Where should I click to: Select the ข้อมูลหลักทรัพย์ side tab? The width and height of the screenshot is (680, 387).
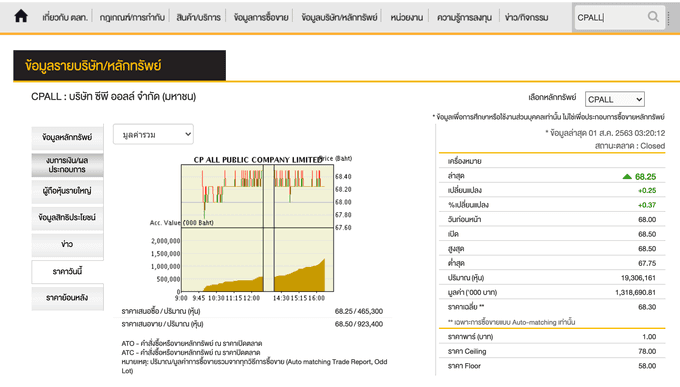tap(67, 138)
